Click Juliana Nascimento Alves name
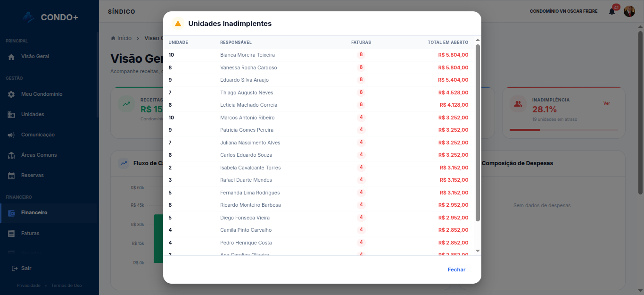Image resolution: width=644 pixels, height=295 pixels. [x=250, y=143]
